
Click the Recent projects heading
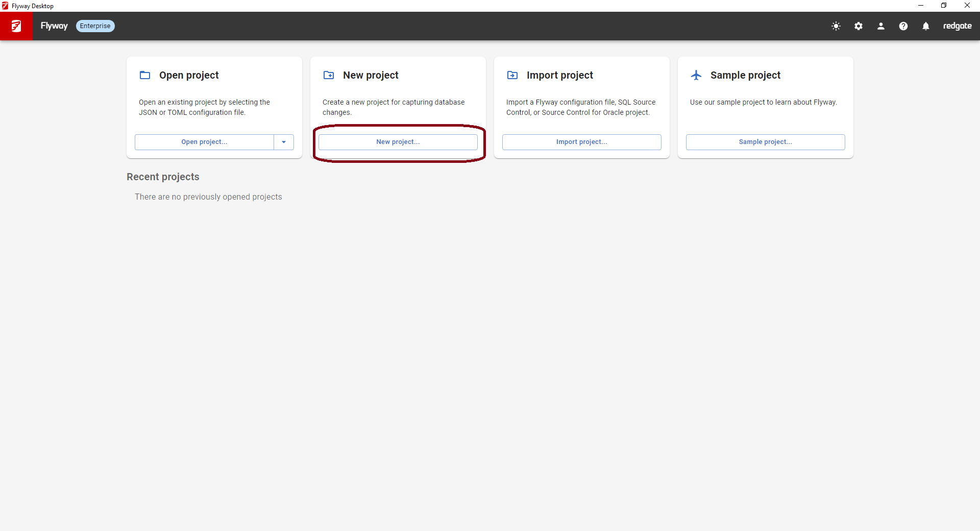pyautogui.click(x=163, y=177)
